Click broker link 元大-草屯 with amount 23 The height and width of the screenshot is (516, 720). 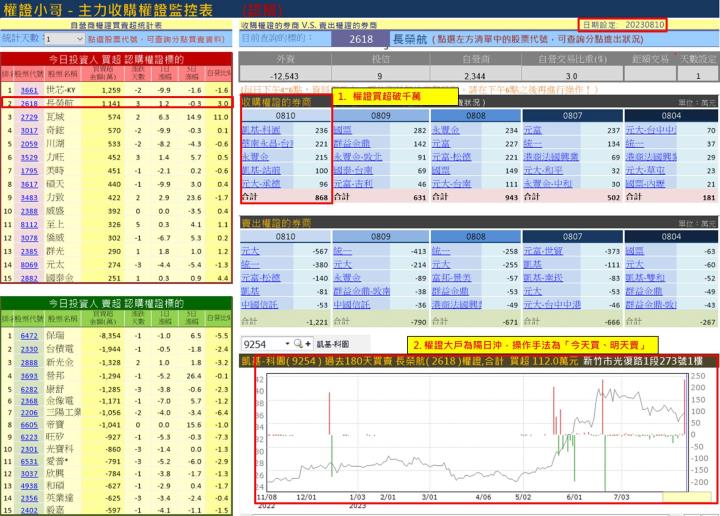point(645,170)
